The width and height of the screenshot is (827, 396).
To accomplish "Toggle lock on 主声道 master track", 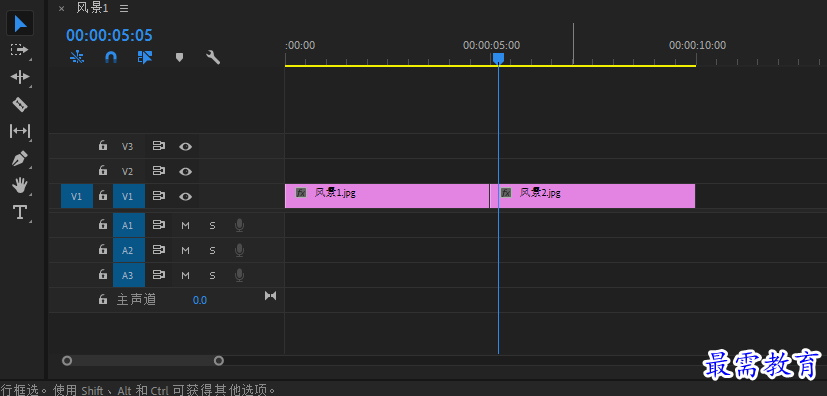I will [x=103, y=300].
